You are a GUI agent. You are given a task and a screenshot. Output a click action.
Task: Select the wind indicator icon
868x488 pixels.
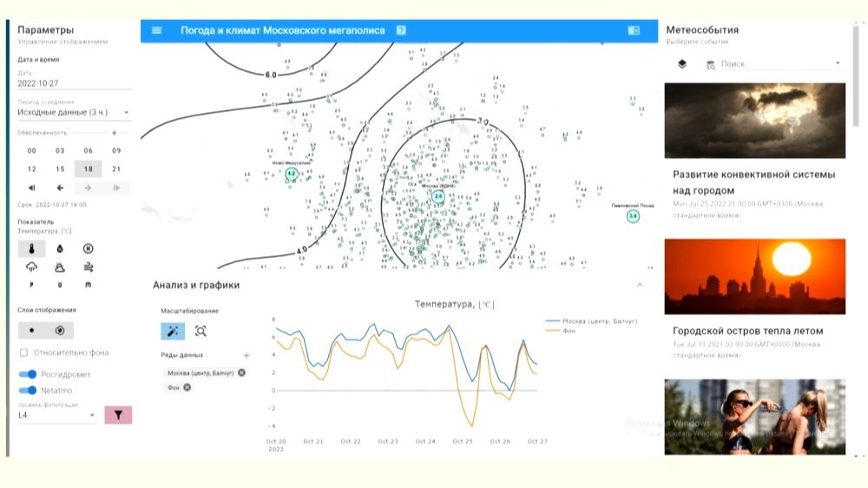coord(88,267)
